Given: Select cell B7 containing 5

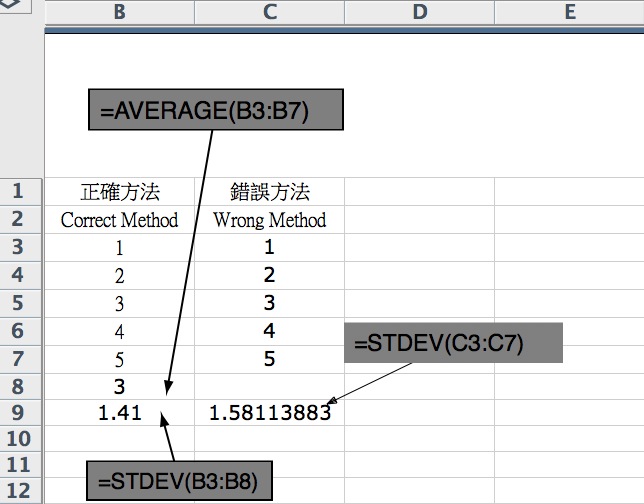Looking at the screenshot, I should (x=120, y=359).
